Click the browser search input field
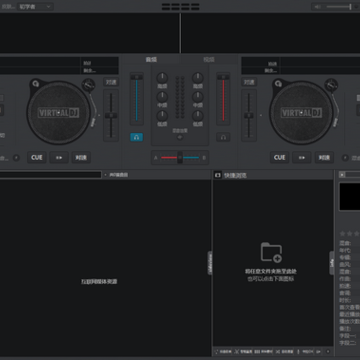 [50, 175]
